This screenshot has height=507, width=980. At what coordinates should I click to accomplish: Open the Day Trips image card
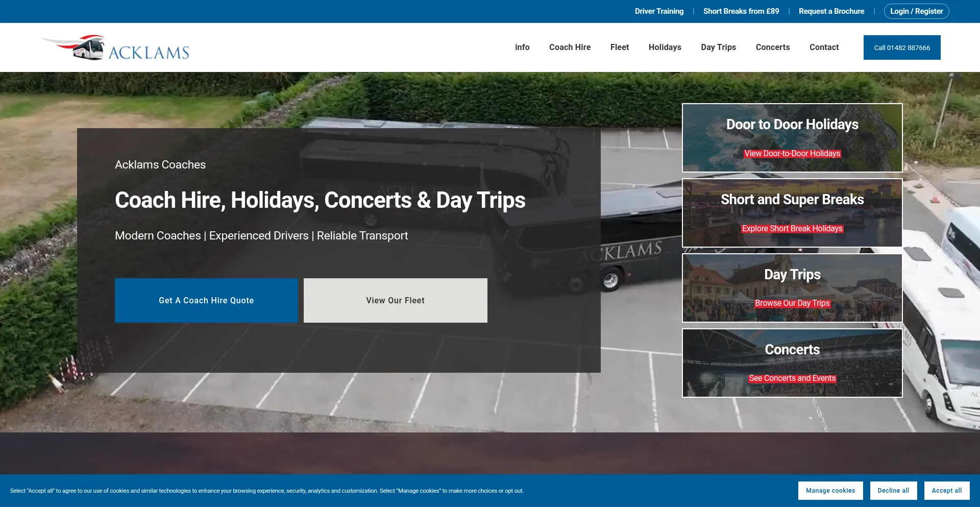coord(792,287)
